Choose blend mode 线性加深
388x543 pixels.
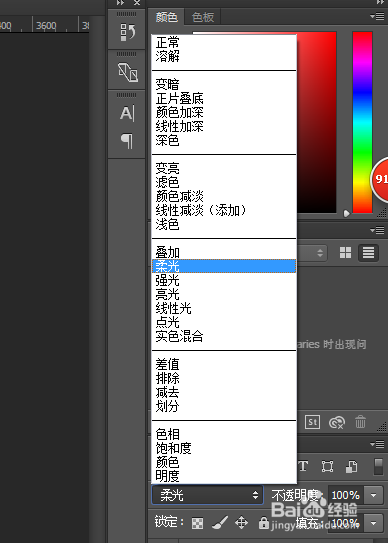[x=224, y=126]
